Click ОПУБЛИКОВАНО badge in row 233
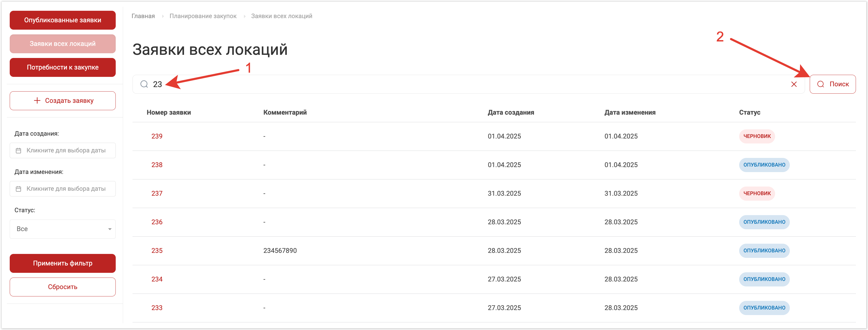 pos(764,308)
